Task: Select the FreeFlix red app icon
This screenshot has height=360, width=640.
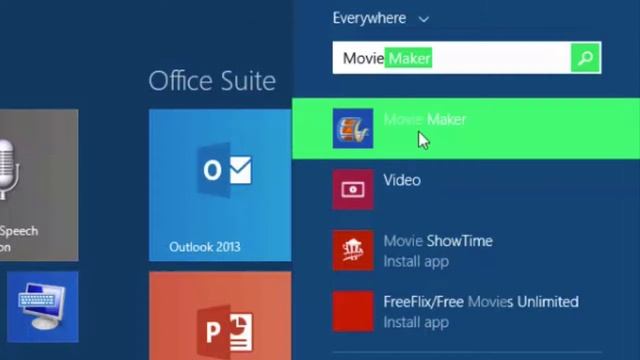Action: (x=353, y=311)
